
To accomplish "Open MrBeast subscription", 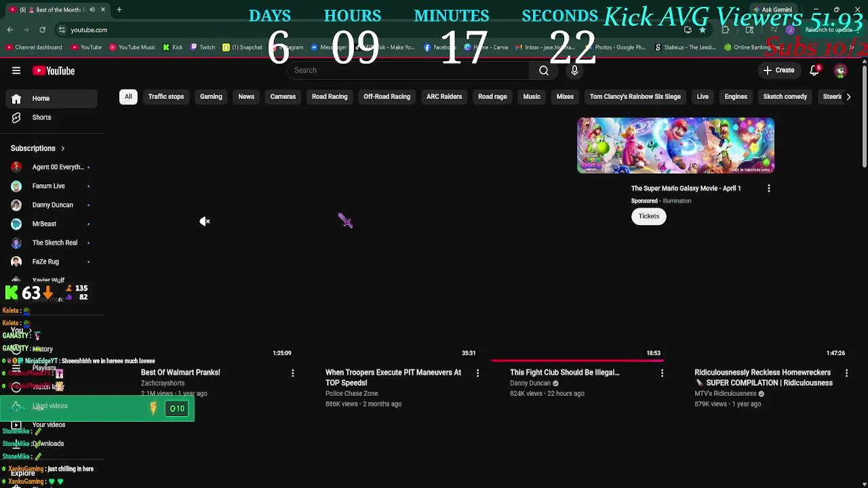I will [x=52, y=224].
